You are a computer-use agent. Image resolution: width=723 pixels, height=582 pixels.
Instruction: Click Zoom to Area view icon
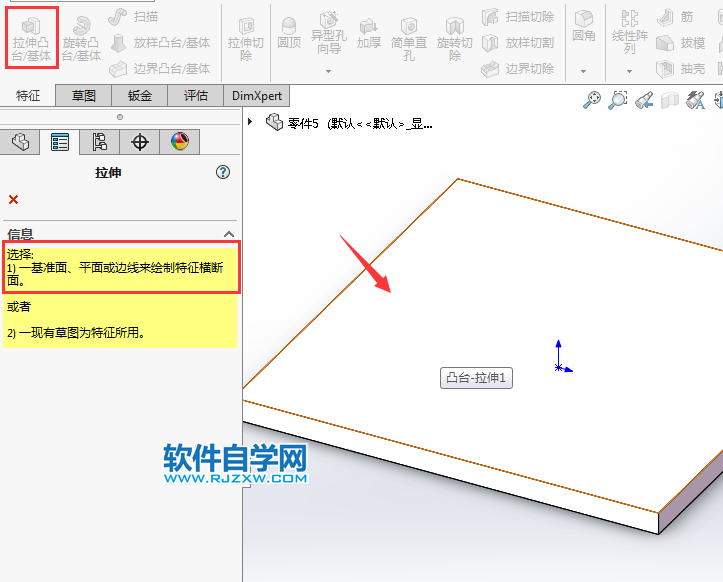pyautogui.click(x=618, y=100)
